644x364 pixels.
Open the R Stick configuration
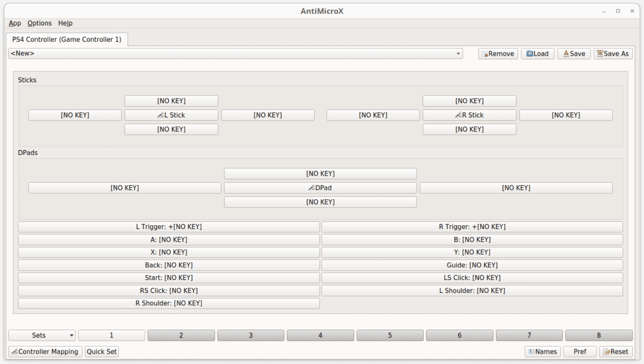click(x=469, y=115)
